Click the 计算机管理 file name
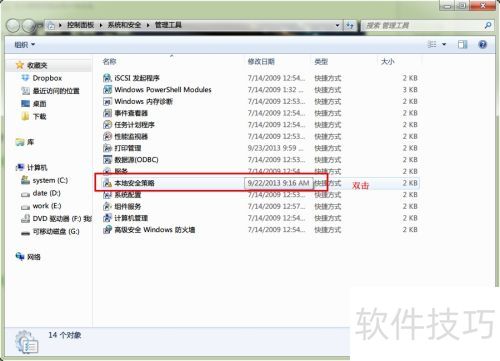Viewport: 500px width, 361px height. point(131,218)
